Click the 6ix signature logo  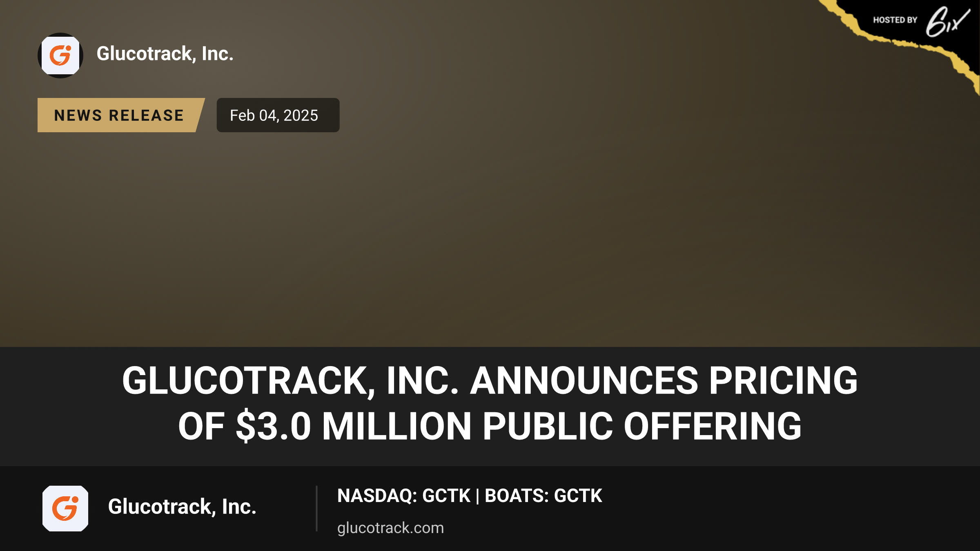(947, 22)
